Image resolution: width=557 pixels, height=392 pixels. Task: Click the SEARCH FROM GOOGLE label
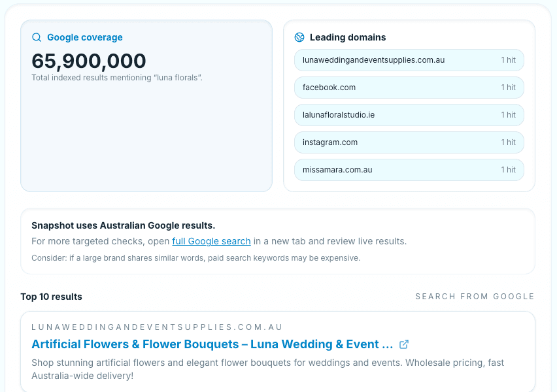point(475,297)
